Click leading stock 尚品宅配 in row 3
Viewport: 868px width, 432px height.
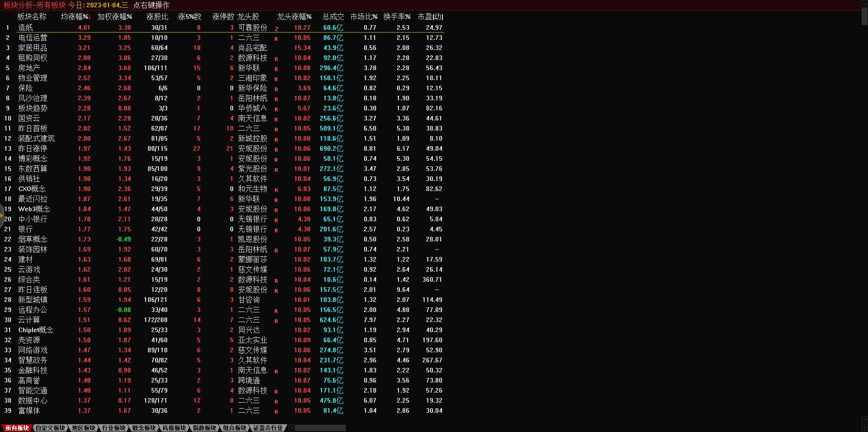[252, 48]
